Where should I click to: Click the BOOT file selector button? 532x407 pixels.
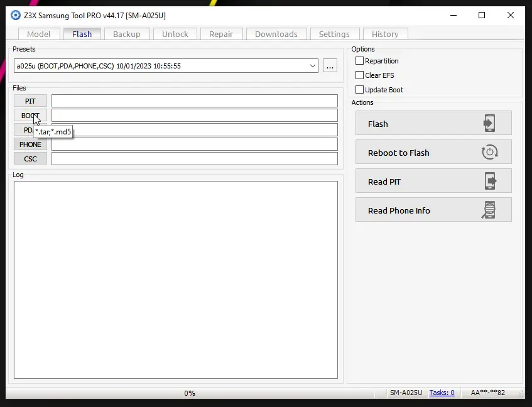(x=30, y=115)
